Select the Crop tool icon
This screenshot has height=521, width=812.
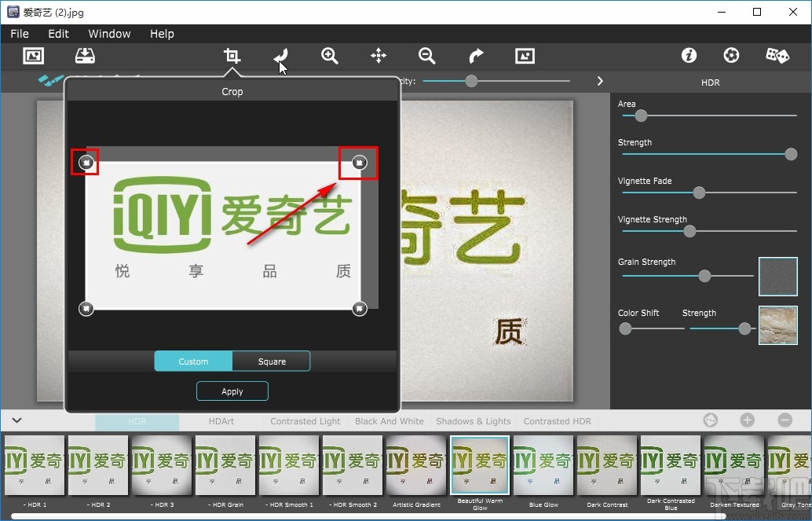point(232,56)
